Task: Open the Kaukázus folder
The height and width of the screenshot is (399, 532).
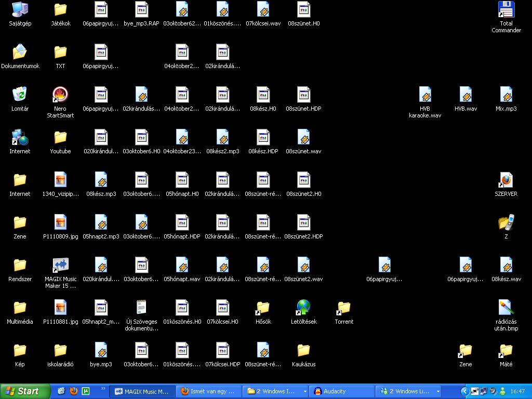Action: (303, 351)
